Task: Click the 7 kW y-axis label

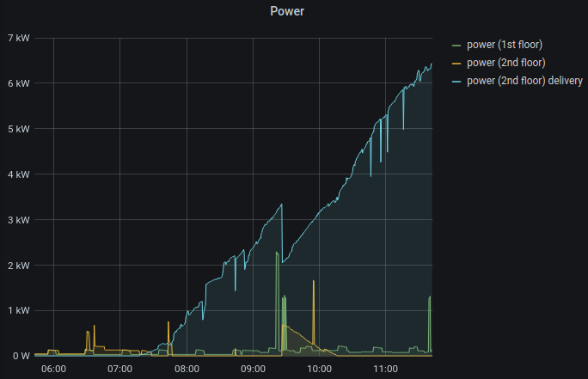Action: coord(19,38)
